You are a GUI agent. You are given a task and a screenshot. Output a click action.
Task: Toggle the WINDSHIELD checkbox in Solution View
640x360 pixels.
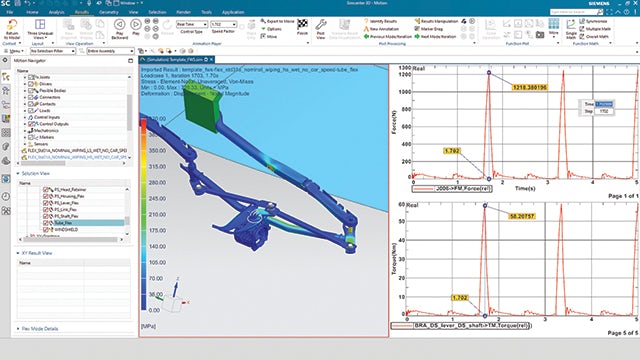(x=46, y=229)
